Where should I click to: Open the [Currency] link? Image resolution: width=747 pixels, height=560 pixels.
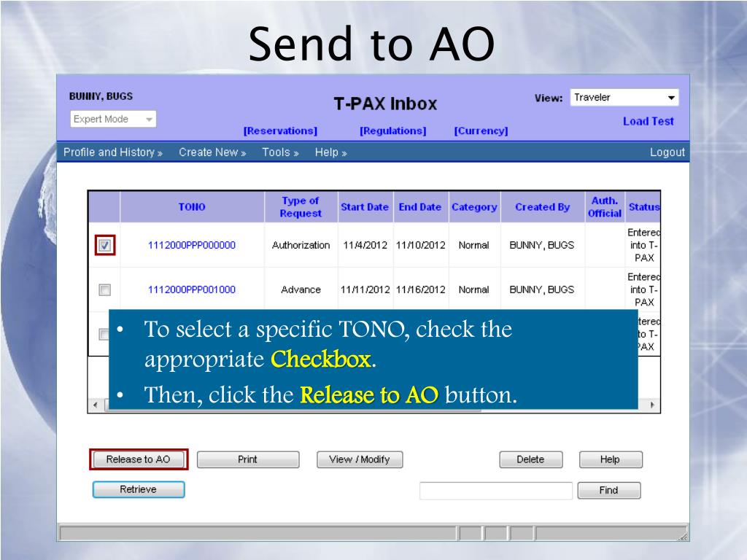point(481,131)
